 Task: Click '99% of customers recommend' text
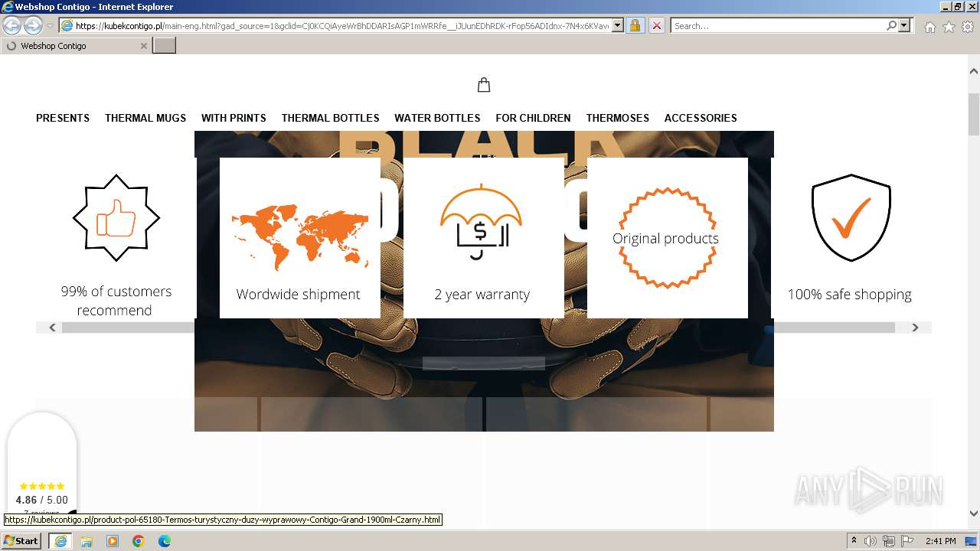click(116, 301)
